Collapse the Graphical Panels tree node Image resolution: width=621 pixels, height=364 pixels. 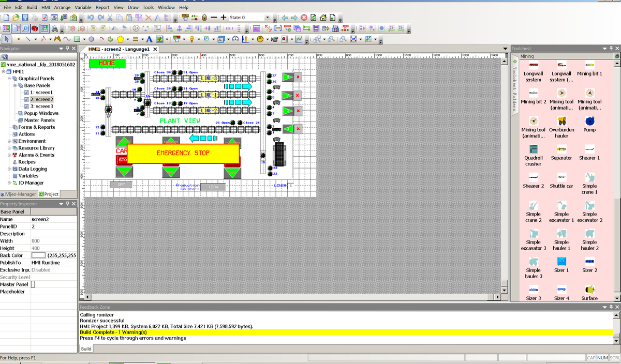[9, 79]
